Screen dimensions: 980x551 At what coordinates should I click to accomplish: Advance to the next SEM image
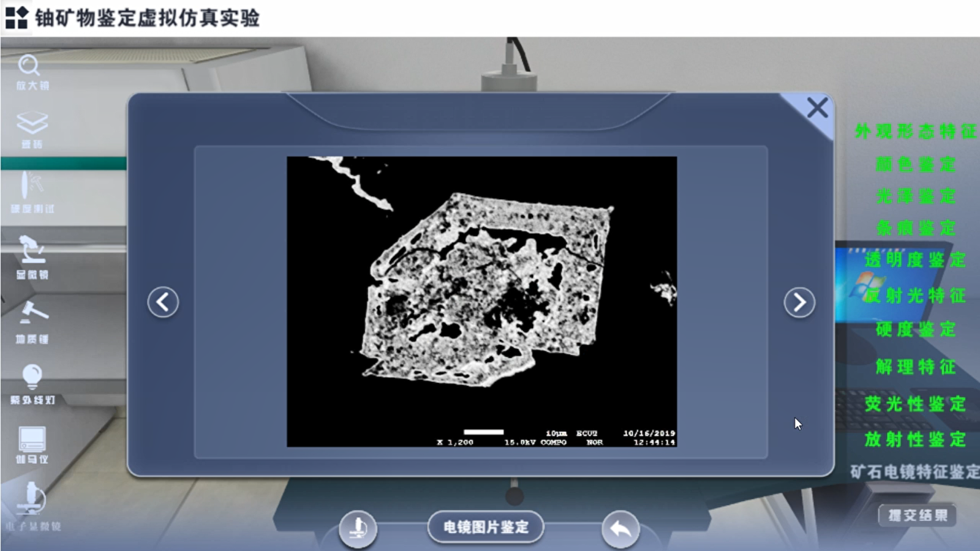pyautogui.click(x=799, y=302)
